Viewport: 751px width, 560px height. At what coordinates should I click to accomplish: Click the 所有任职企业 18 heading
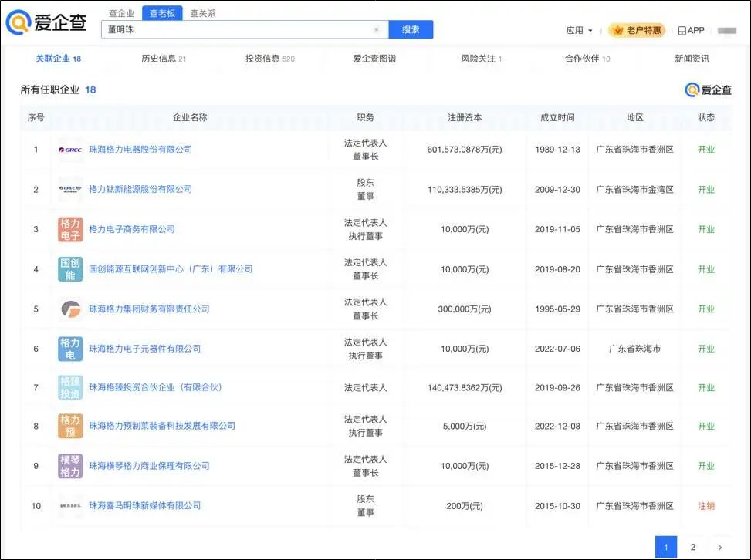click(58, 89)
